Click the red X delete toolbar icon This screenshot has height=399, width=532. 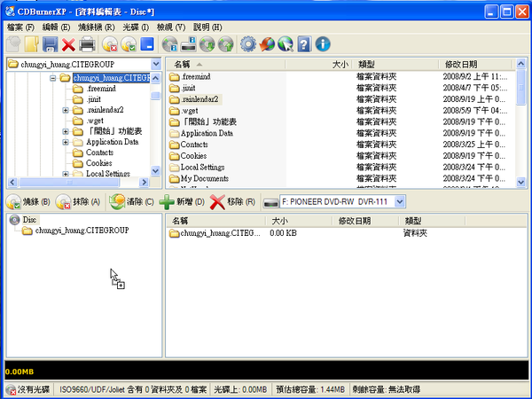point(68,44)
